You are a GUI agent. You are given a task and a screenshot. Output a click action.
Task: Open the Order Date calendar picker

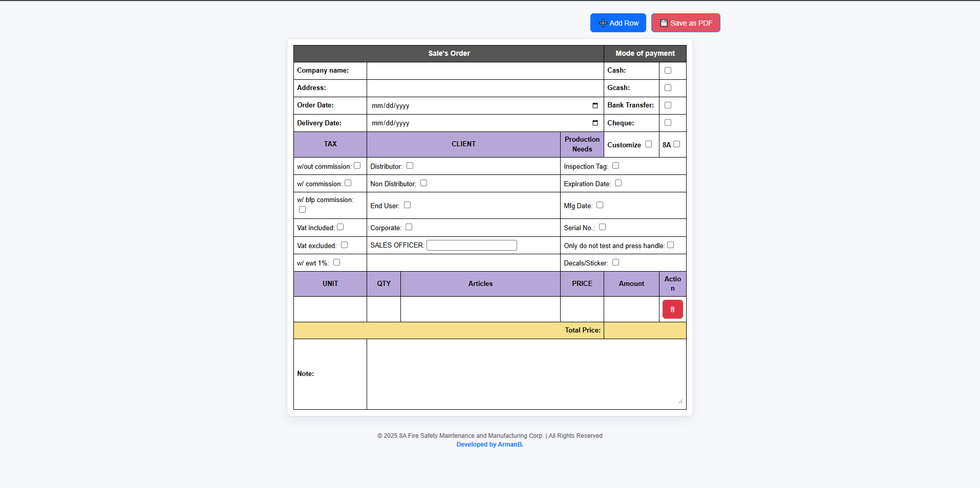595,106
